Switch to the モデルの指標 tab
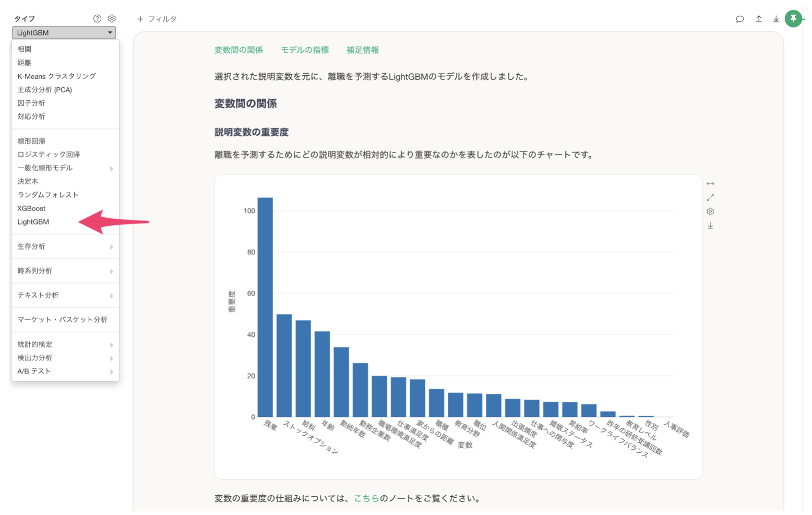Viewport: 812px width, 515px height. (x=305, y=50)
